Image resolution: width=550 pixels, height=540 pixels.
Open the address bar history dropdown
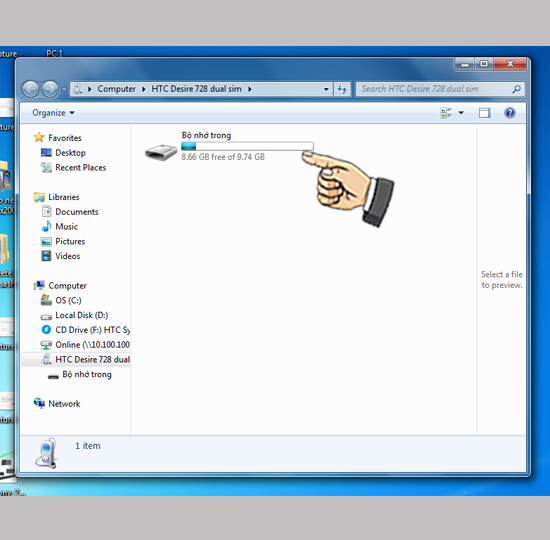pos(326,89)
